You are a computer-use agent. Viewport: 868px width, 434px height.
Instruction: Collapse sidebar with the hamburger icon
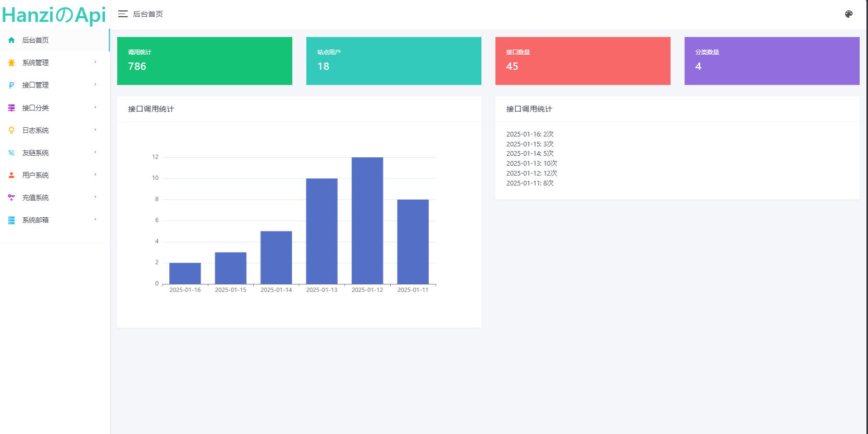123,14
